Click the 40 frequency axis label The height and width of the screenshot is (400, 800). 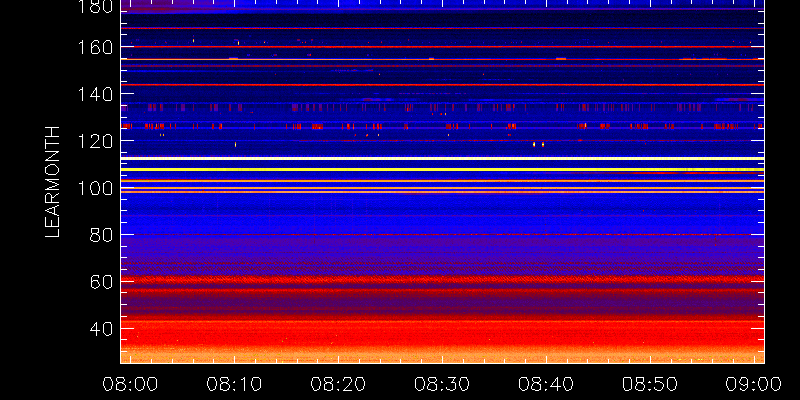coord(102,329)
